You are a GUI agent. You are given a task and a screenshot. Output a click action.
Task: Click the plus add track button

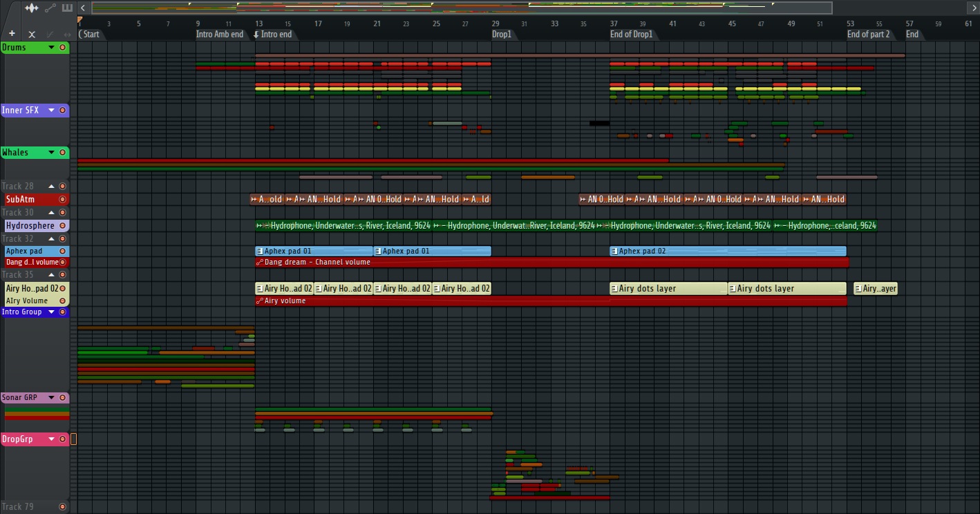point(12,34)
